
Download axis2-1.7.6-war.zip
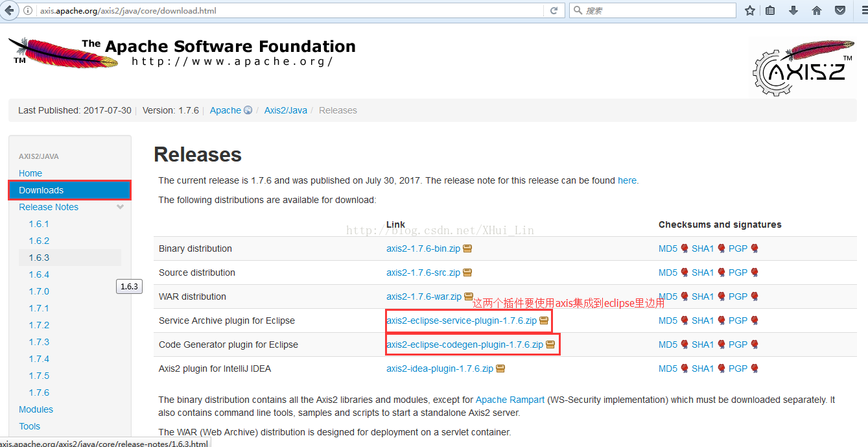pyautogui.click(x=424, y=296)
